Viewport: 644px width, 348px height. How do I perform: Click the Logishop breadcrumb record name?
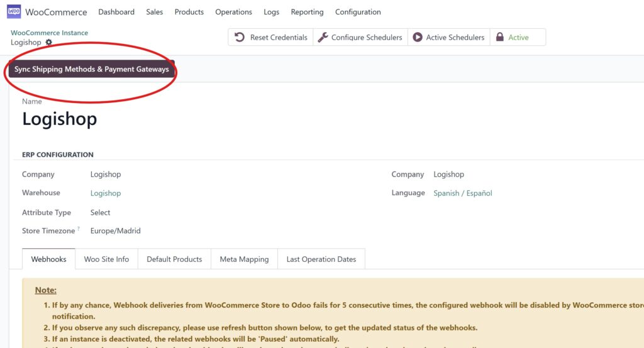tap(26, 42)
